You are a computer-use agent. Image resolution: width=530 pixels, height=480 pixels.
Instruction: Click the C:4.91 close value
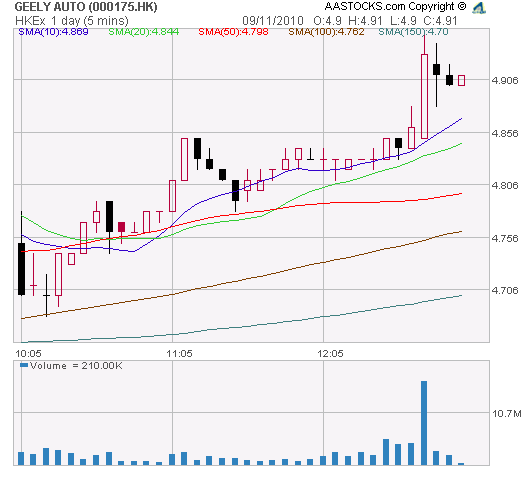[440, 21]
